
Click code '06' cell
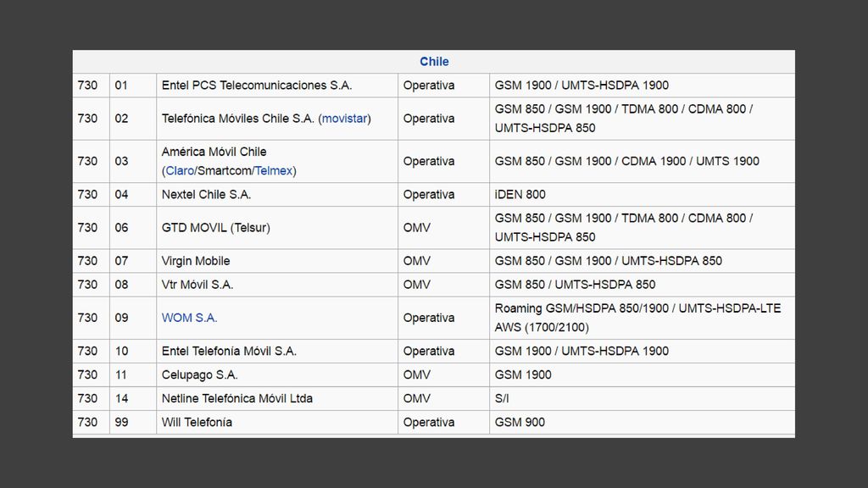coord(133,227)
